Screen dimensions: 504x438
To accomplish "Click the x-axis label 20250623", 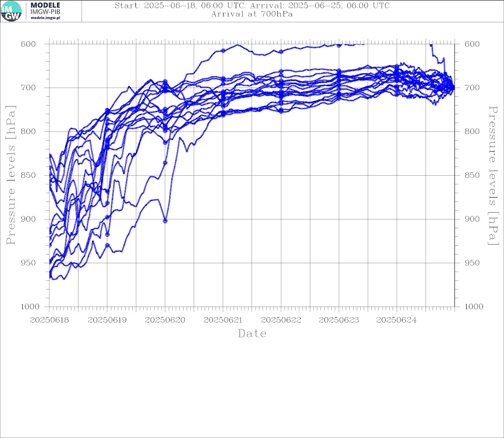I will coord(339,320).
